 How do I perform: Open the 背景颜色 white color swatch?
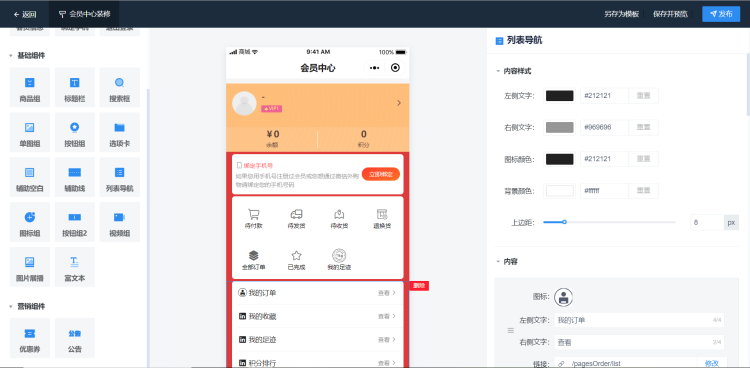pyautogui.click(x=560, y=190)
